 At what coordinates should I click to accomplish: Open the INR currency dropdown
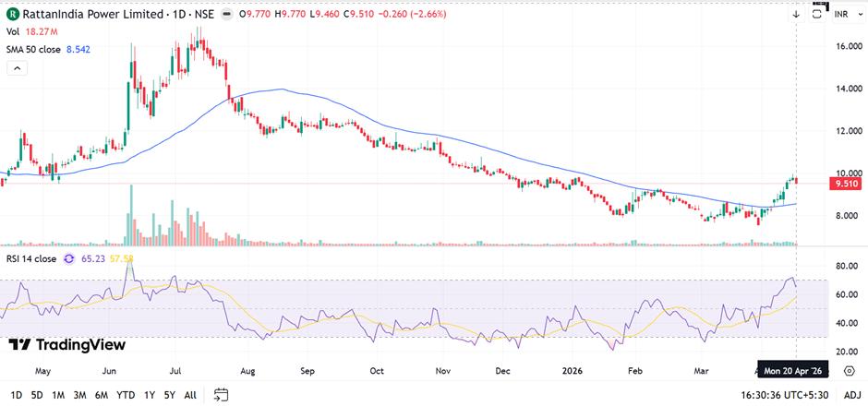tap(842, 15)
